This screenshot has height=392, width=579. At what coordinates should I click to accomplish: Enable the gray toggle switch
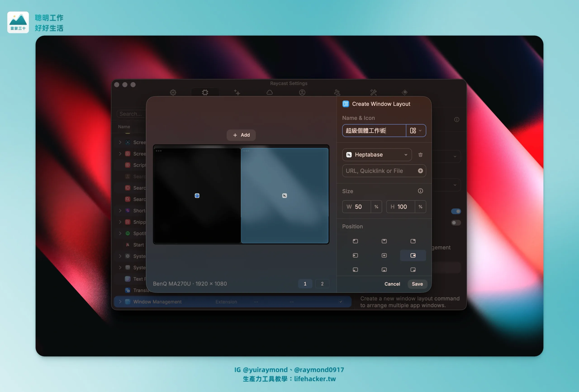coord(456,223)
